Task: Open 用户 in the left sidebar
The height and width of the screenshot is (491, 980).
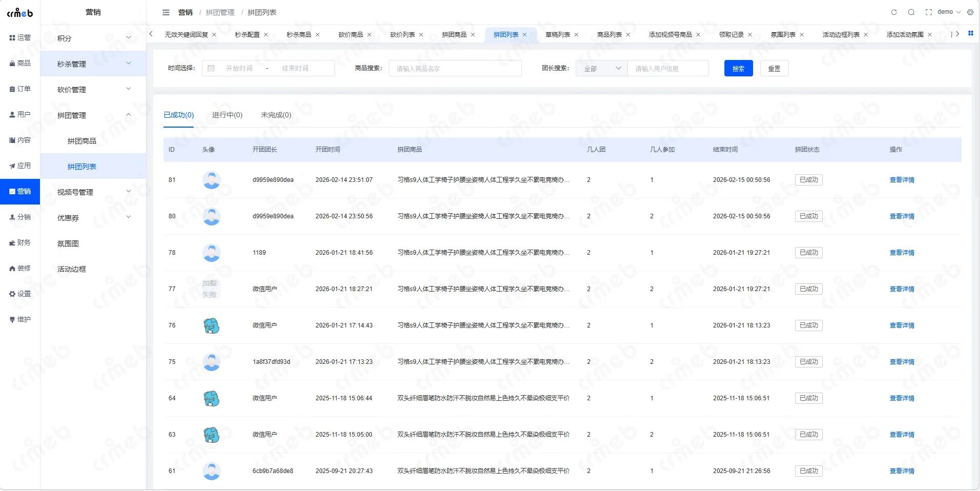Action: (x=20, y=114)
